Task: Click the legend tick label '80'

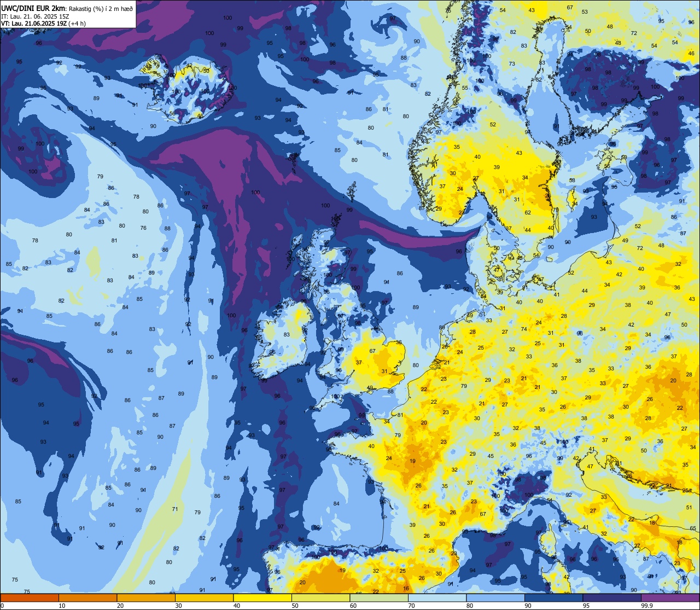Action: 470,606
